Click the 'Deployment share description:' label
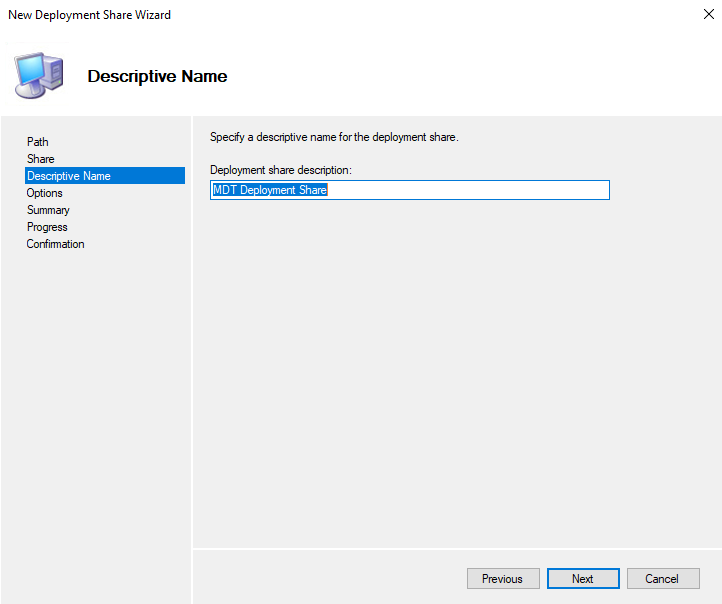The width and height of the screenshot is (722, 604). (x=281, y=170)
